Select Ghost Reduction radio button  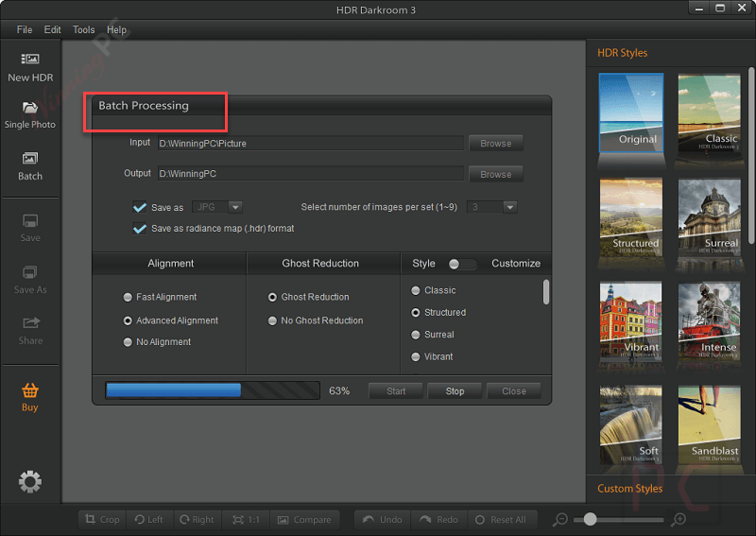pos(272,297)
